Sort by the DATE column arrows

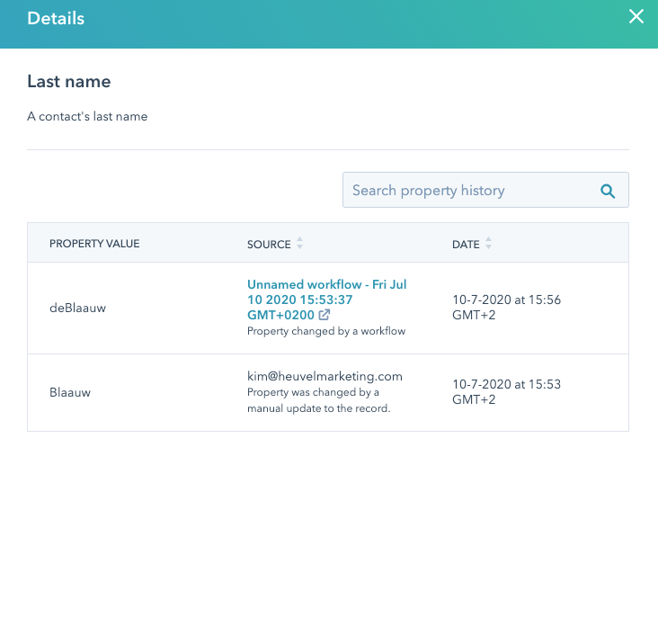click(488, 244)
